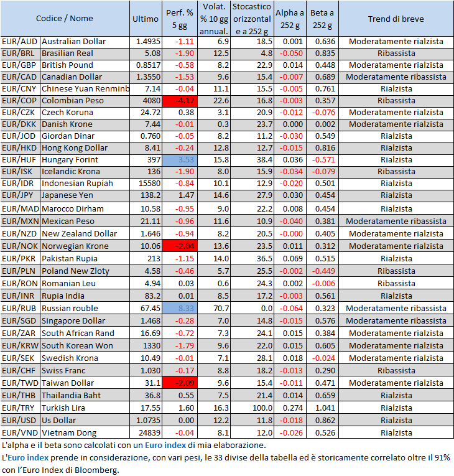The height and width of the screenshot is (476, 454).
Task: Click the blue-highlighted 3.53 Hungary Forint cell
Action: tap(180, 160)
